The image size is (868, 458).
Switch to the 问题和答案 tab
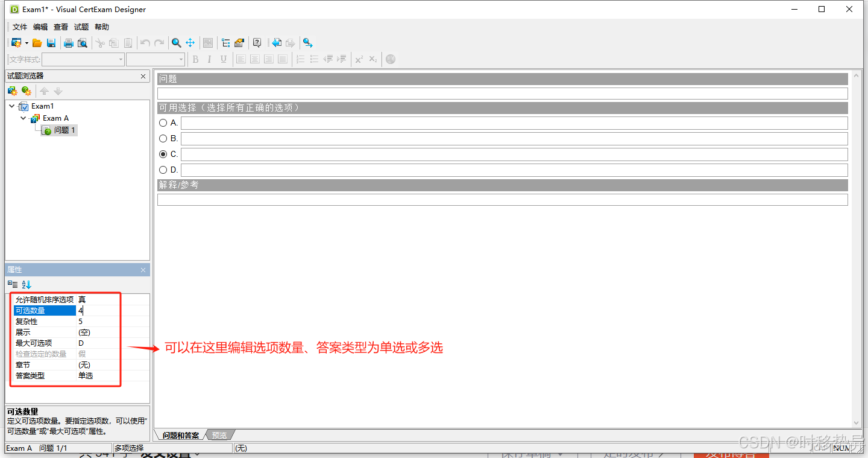coord(181,435)
